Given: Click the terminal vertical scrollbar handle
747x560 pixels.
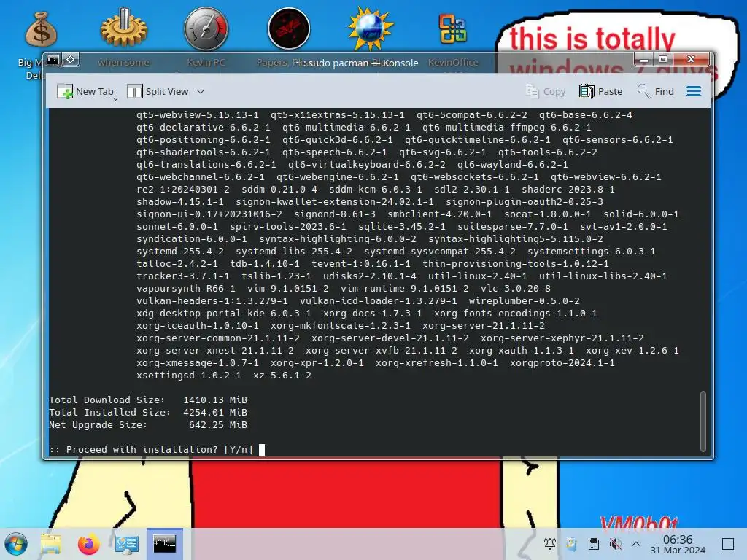Looking at the screenshot, I should click(703, 421).
